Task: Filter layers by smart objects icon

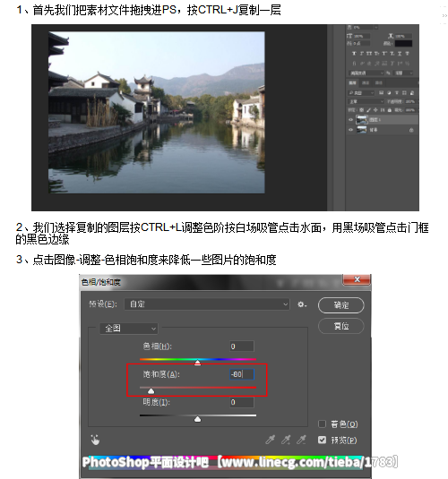Action: pos(412,93)
